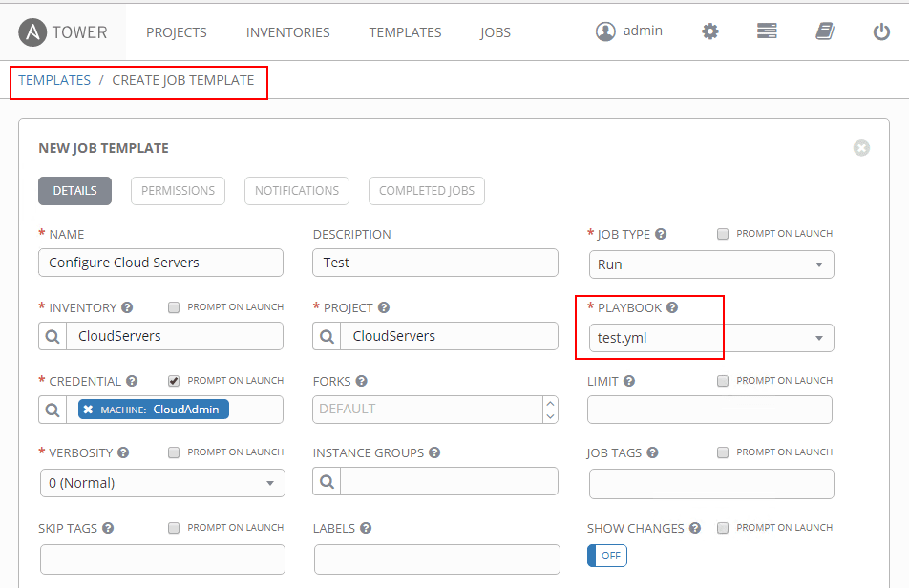Click the Templates breadcrumb link
The width and height of the screenshot is (909, 588).
click(x=54, y=80)
